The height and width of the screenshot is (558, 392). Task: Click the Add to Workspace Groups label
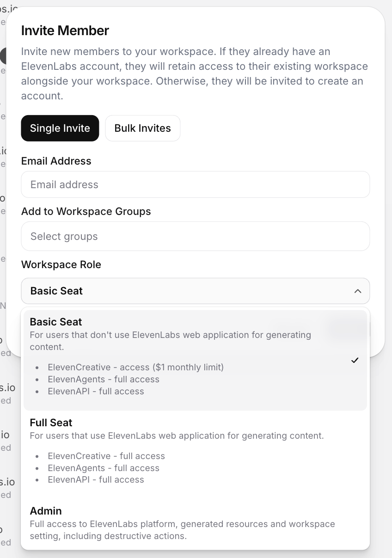(x=86, y=211)
